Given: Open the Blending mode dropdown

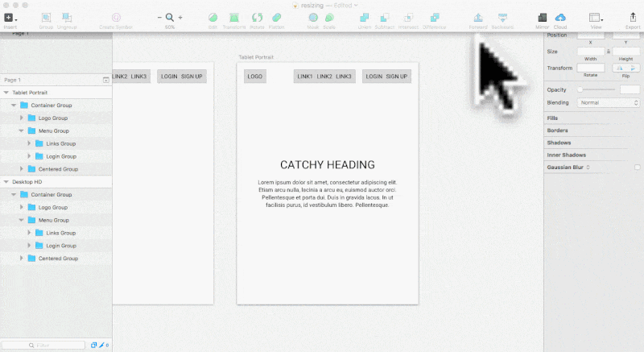Looking at the screenshot, I should tap(609, 102).
